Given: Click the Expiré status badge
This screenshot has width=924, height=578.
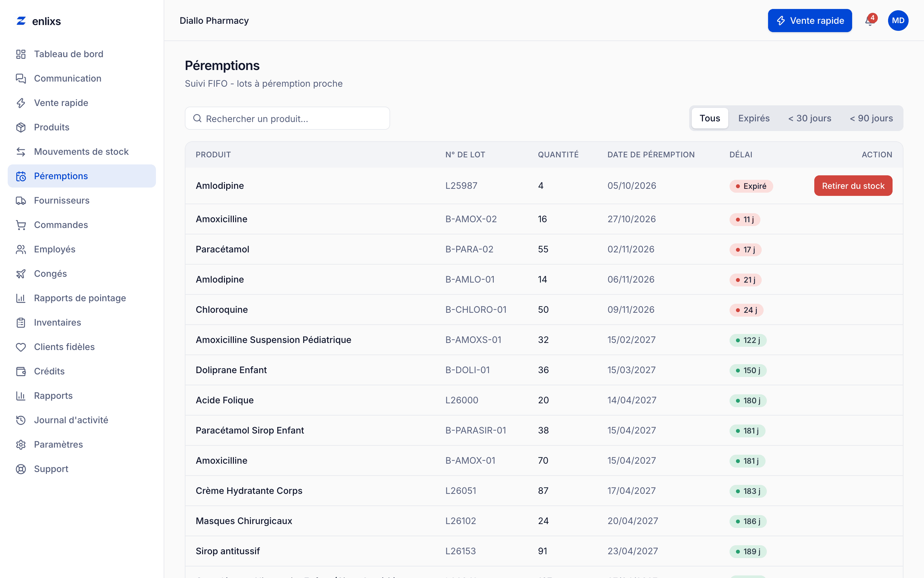Looking at the screenshot, I should tap(751, 186).
